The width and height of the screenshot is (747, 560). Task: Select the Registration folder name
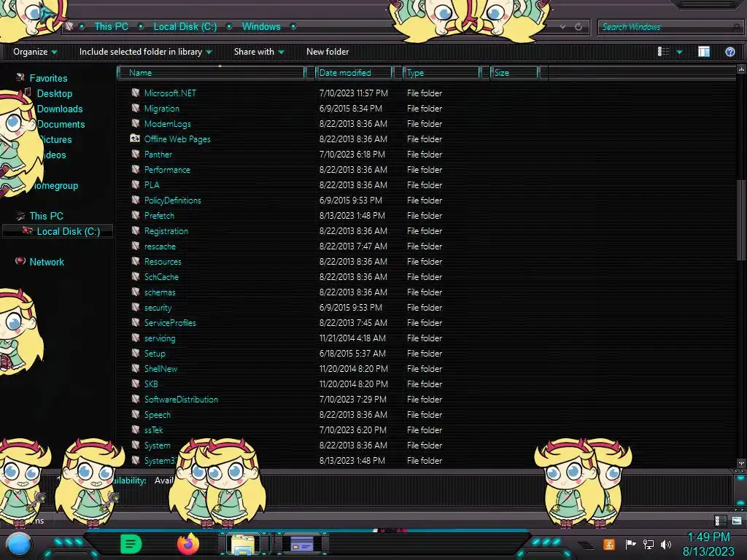click(166, 231)
